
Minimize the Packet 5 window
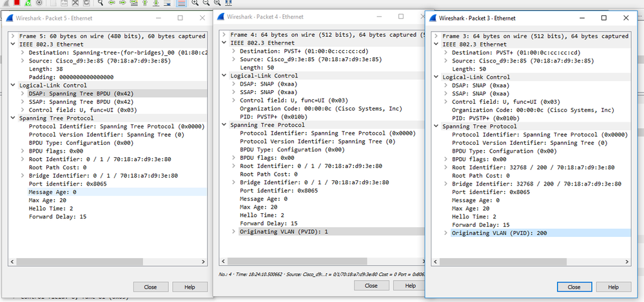click(158, 18)
